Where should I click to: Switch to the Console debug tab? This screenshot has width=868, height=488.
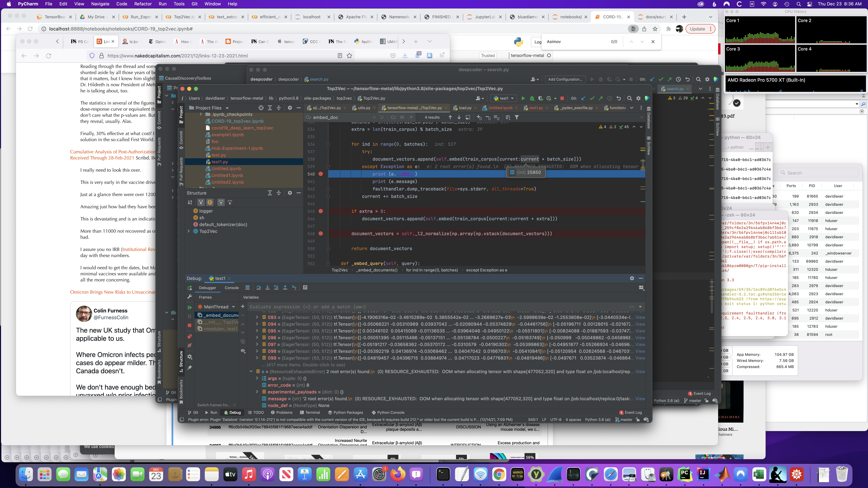pos(231,288)
